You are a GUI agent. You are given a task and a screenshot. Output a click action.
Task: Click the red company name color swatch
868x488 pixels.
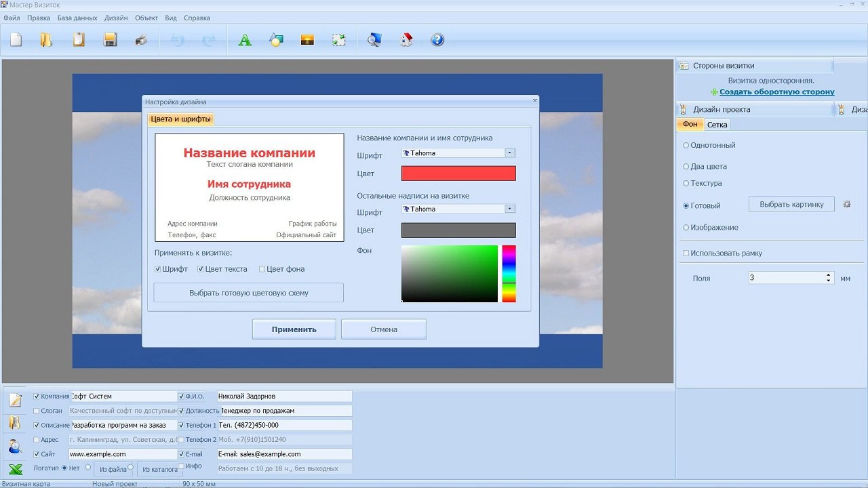(x=458, y=174)
